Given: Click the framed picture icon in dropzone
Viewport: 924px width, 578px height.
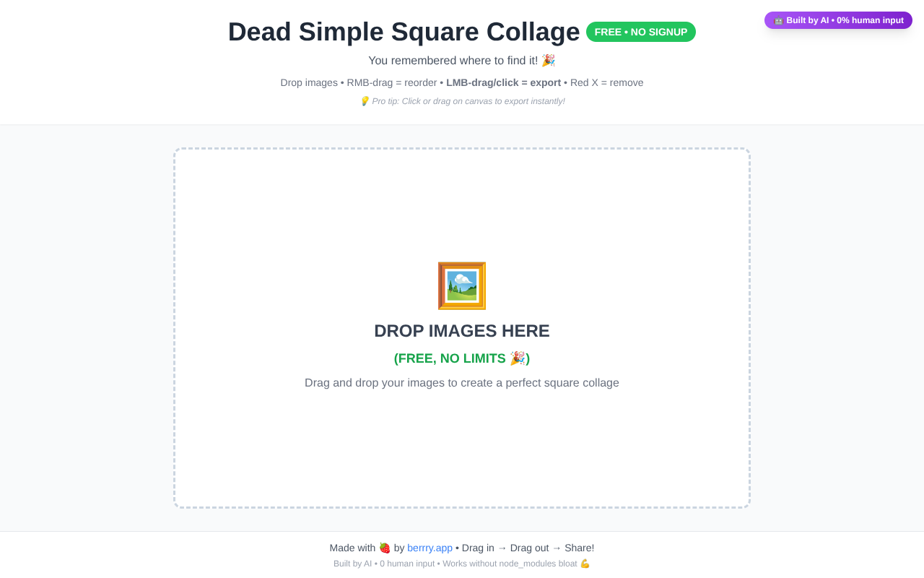Looking at the screenshot, I should tap(461, 285).
